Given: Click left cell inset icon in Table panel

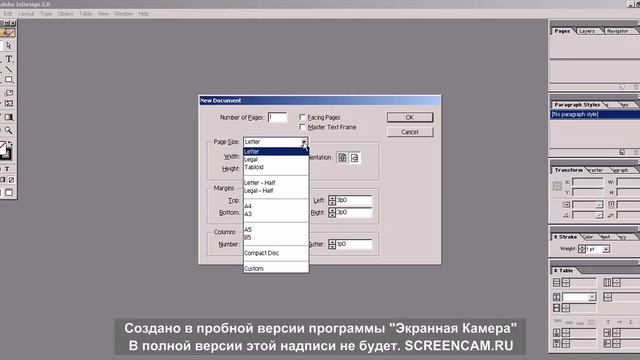Looking at the screenshot, I should 607,333.
